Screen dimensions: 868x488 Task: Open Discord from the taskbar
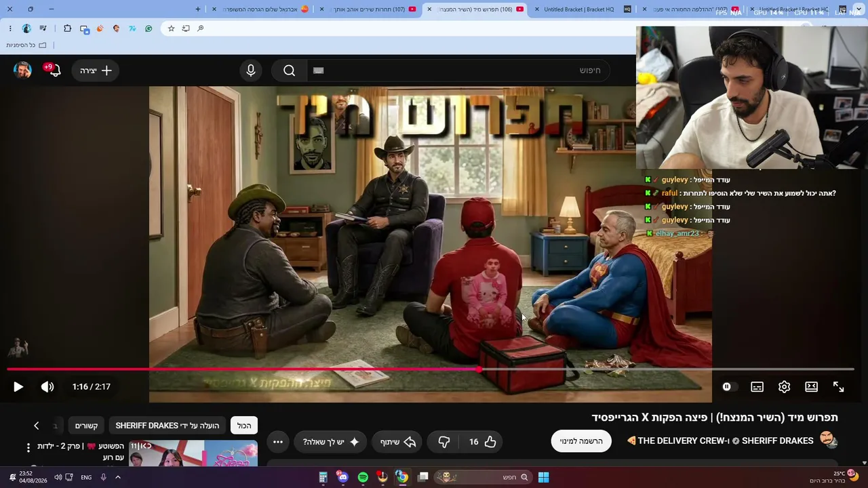pos(343,477)
